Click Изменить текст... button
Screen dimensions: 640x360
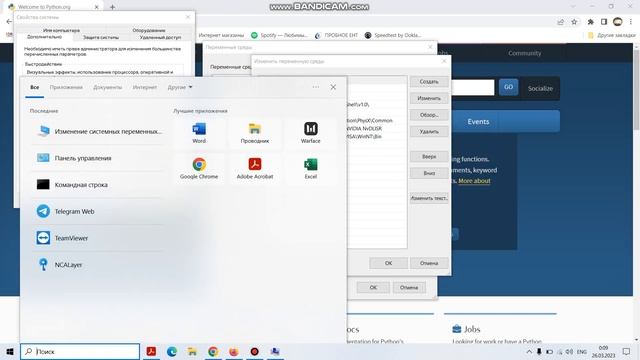(x=429, y=198)
